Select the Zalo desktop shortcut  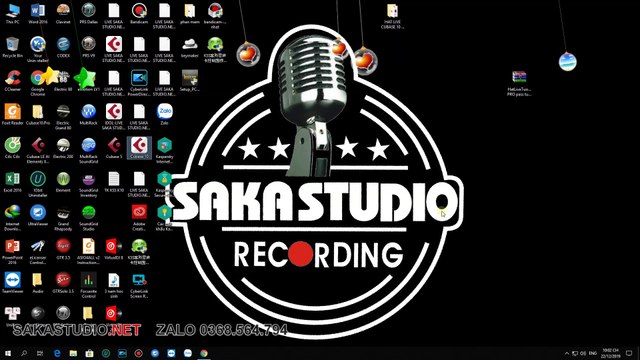click(164, 115)
